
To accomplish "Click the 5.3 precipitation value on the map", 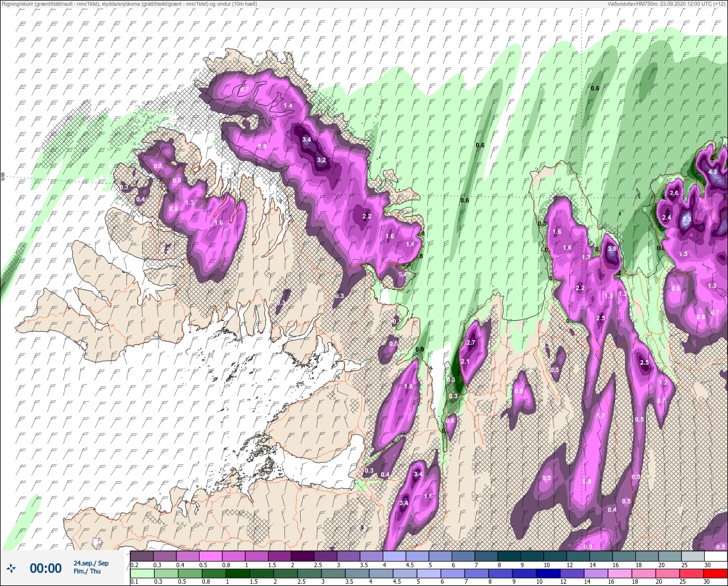I will pyautogui.click(x=686, y=219).
